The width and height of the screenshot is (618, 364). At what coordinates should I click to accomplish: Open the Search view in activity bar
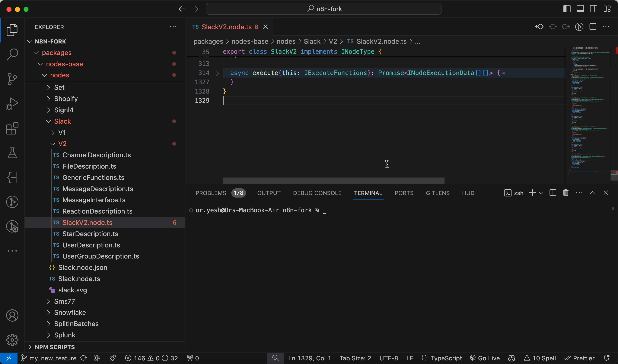point(12,54)
